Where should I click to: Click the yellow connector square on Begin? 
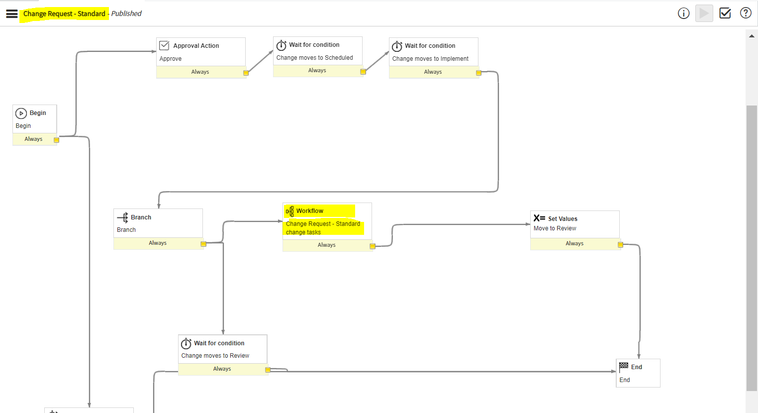pyautogui.click(x=57, y=140)
